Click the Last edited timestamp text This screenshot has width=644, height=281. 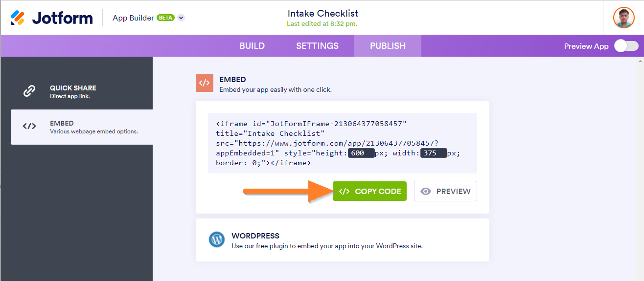[x=322, y=23]
